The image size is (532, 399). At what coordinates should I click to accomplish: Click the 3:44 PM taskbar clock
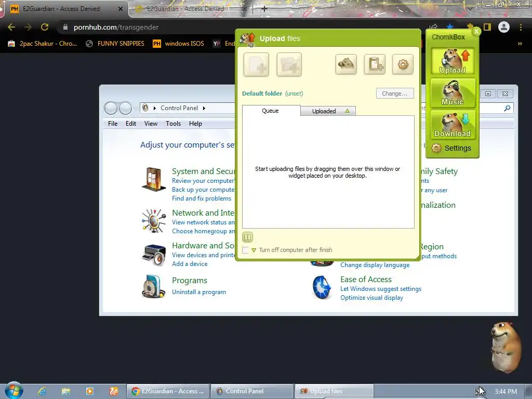[x=506, y=392]
